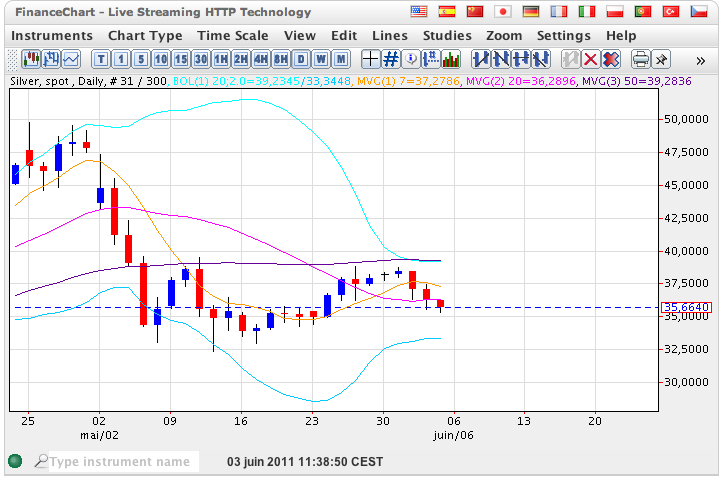Open the Chart Type menu

145,35
